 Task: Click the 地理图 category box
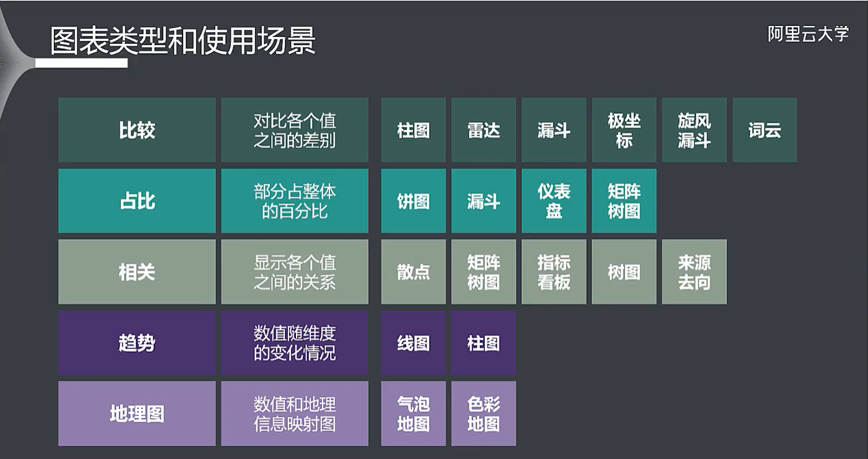pyautogui.click(x=137, y=414)
